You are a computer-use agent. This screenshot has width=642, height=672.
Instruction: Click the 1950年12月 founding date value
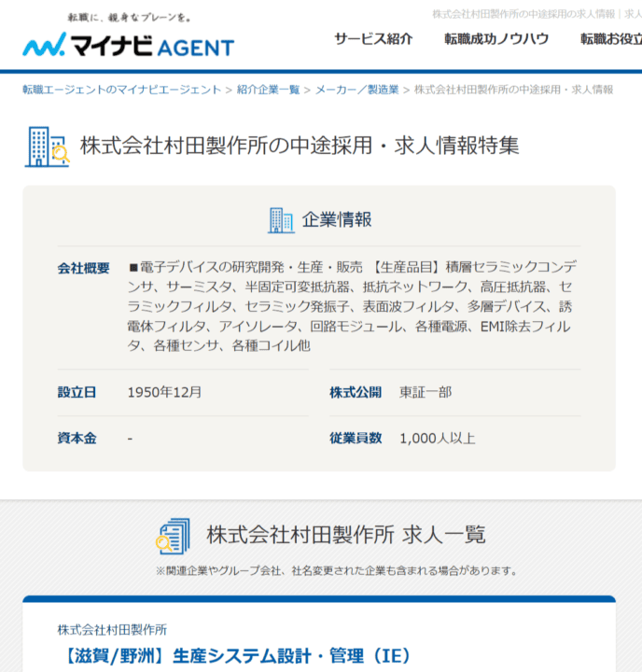pyautogui.click(x=164, y=393)
